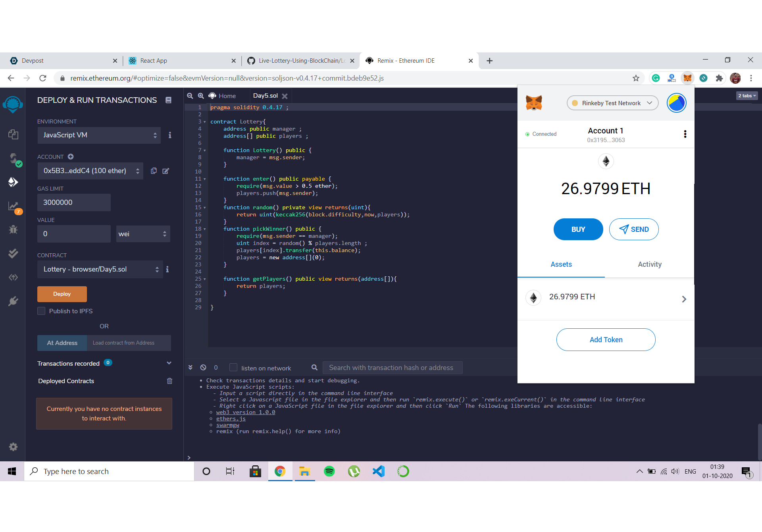Open the Solidity compiler sidebar icon
The height and width of the screenshot is (532, 762).
coord(13,159)
